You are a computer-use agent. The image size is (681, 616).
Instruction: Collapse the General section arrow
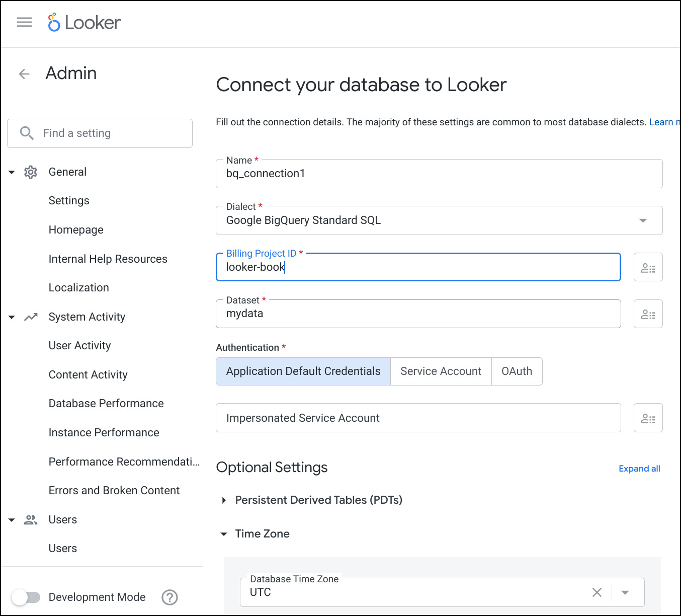click(12, 172)
